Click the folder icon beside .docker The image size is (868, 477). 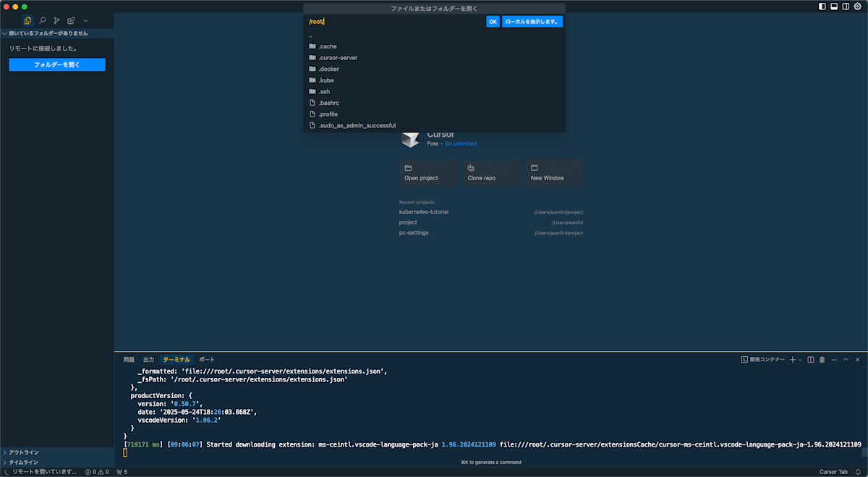pyautogui.click(x=312, y=69)
